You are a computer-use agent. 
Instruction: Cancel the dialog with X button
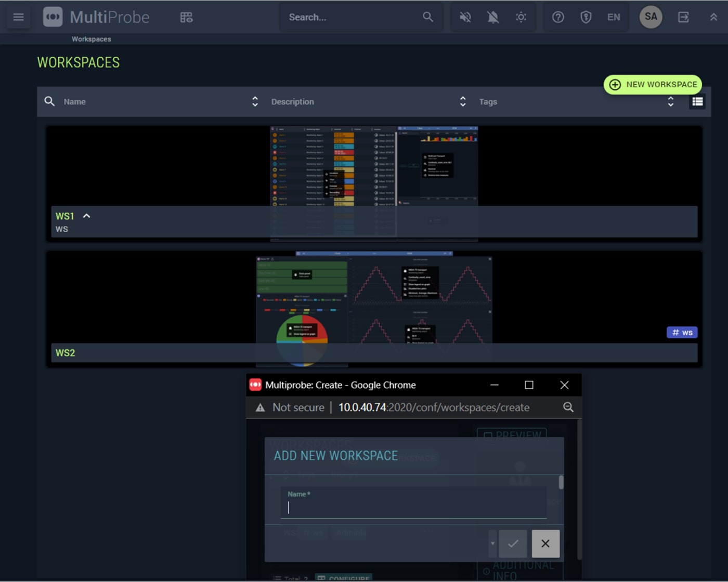(x=545, y=544)
